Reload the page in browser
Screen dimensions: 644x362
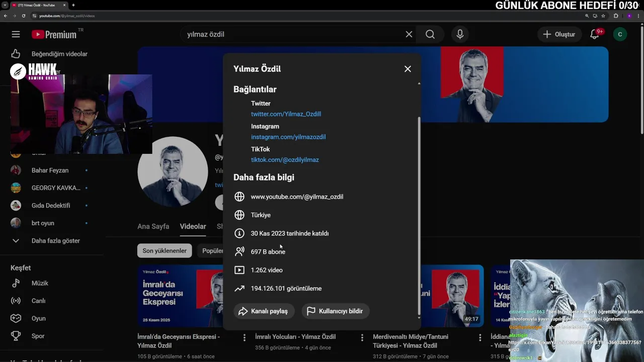pyautogui.click(x=23, y=16)
